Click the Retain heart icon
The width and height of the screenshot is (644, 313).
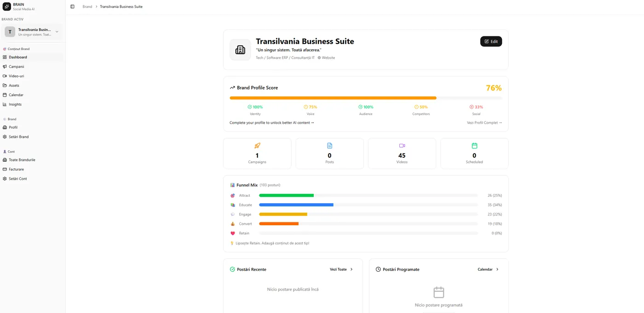point(232,233)
